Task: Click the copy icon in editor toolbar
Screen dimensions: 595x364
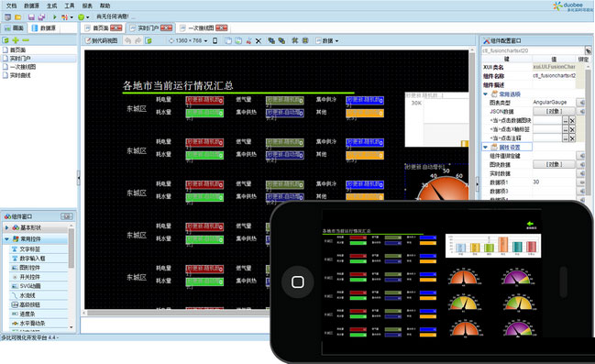Action: [228, 40]
